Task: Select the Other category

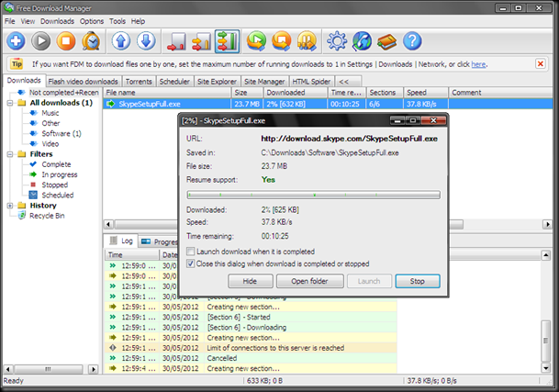Action: [x=50, y=123]
